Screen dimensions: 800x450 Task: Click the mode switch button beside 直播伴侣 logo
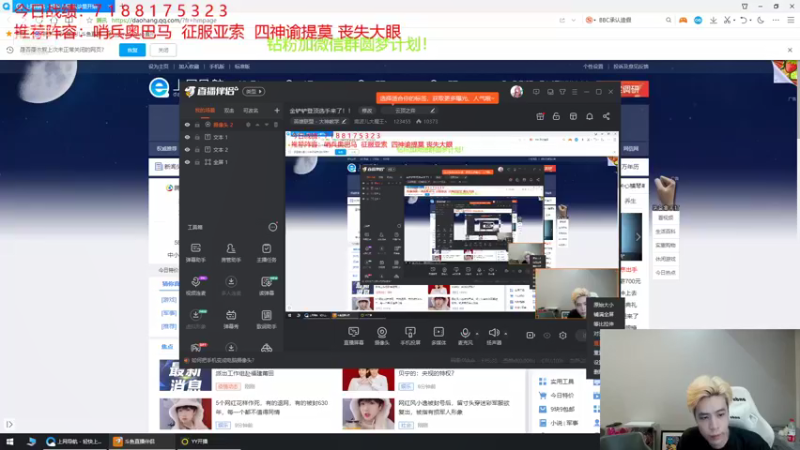click(x=253, y=91)
